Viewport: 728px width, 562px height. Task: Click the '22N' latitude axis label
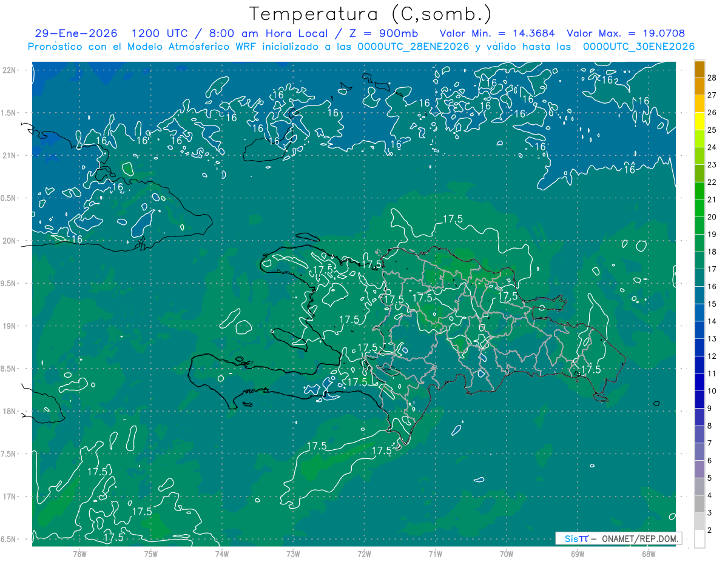click(x=10, y=70)
